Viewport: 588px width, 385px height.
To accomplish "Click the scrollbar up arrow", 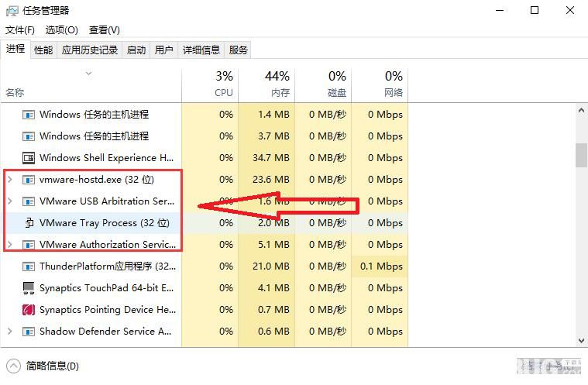I will click(x=581, y=110).
